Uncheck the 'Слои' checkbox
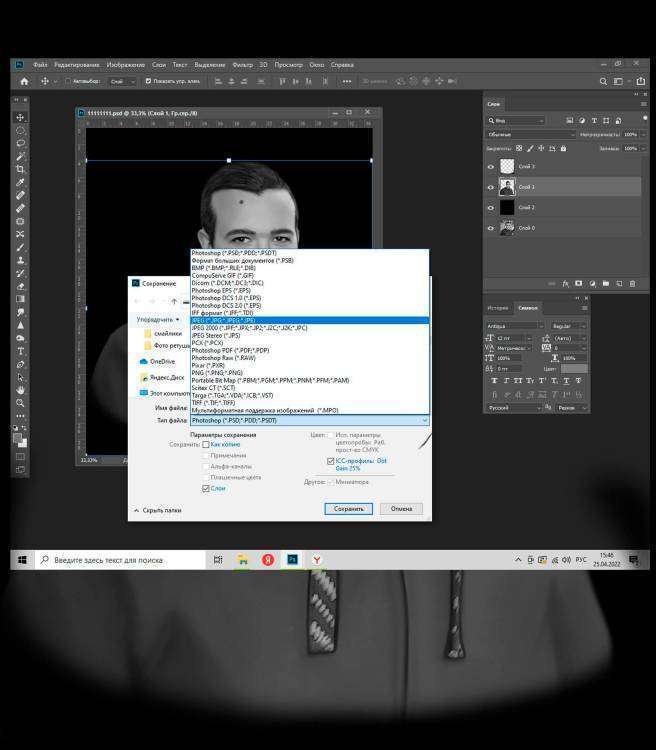656x750 pixels. (x=206, y=488)
